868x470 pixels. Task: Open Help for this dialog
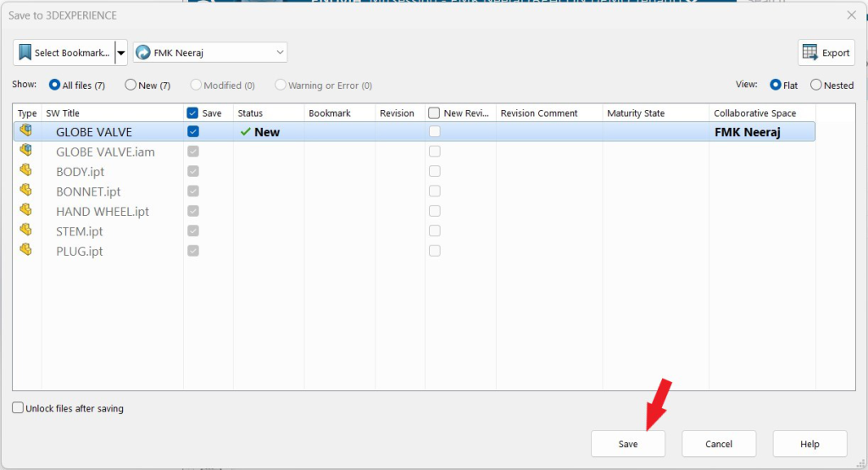[810, 444]
